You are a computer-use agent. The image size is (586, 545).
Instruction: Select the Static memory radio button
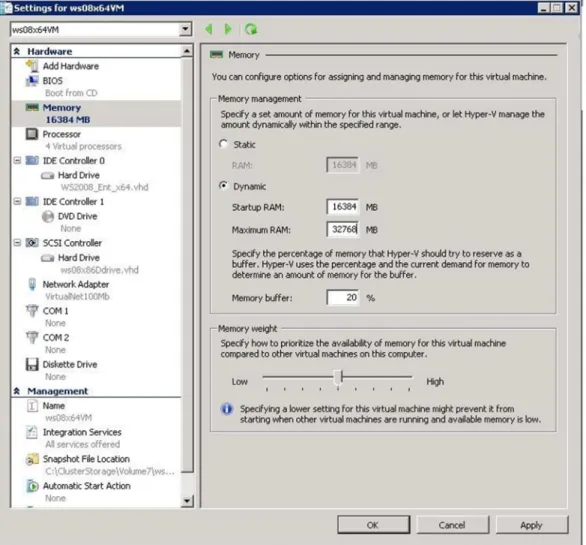tap(223, 144)
